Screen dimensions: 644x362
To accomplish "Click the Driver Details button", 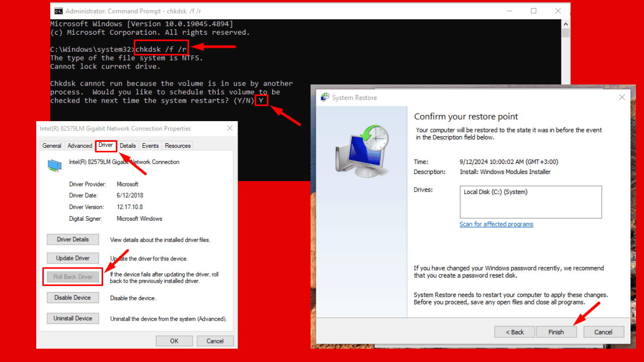I will (72, 239).
